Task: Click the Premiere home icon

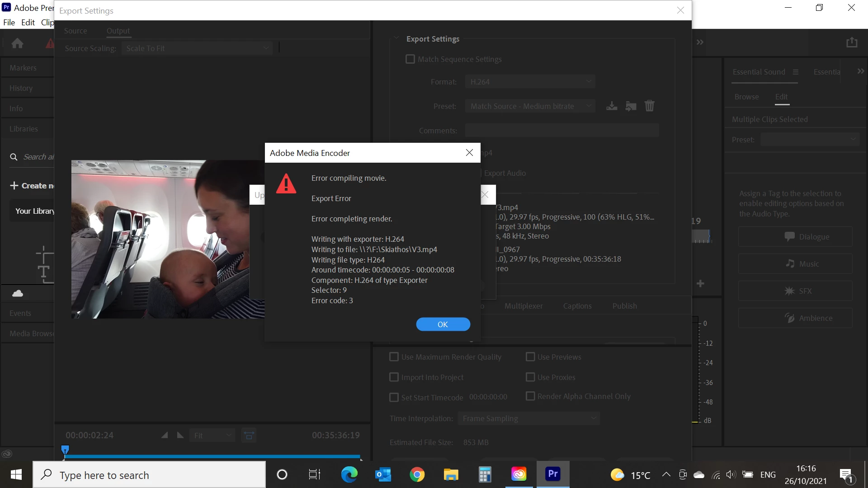Action: [18, 43]
